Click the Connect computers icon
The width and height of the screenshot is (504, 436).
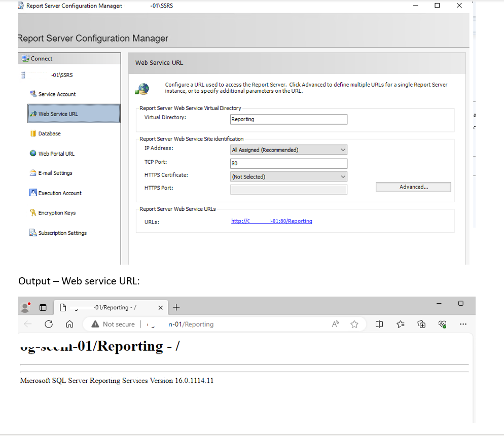tap(25, 58)
